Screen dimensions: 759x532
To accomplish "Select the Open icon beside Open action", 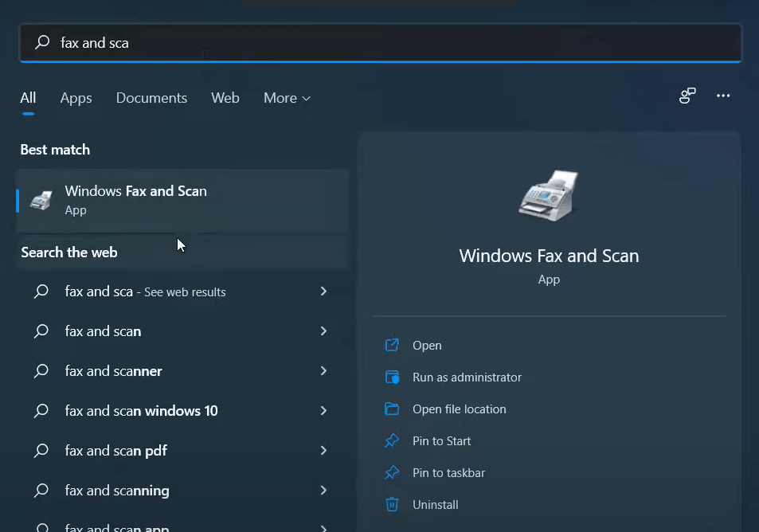I will pyautogui.click(x=392, y=345).
